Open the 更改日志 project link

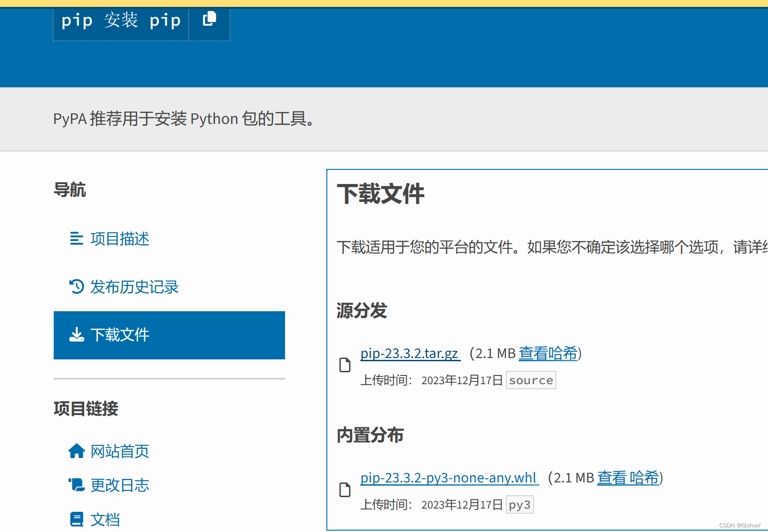pyautogui.click(x=119, y=485)
